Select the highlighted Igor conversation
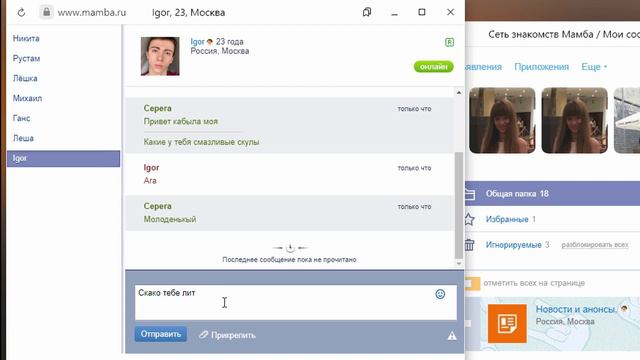The height and width of the screenshot is (360, 640). pyautogui.click(x=63, y=158)
